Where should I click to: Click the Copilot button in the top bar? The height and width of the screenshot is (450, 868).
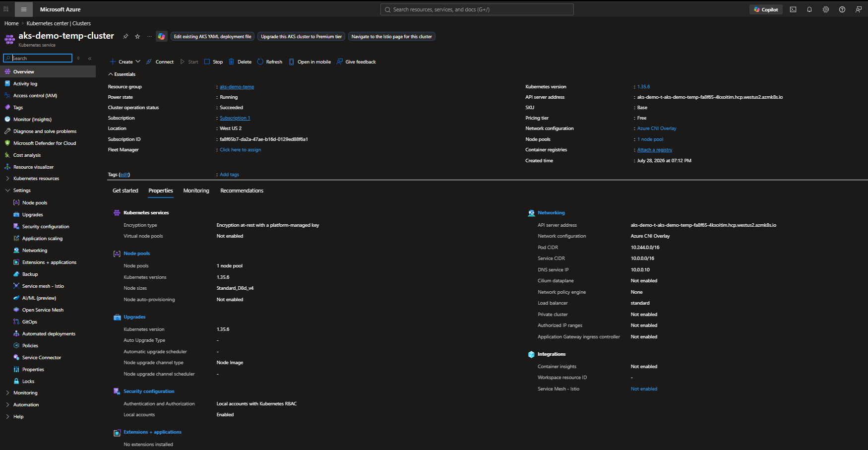(x=766, y=9)
